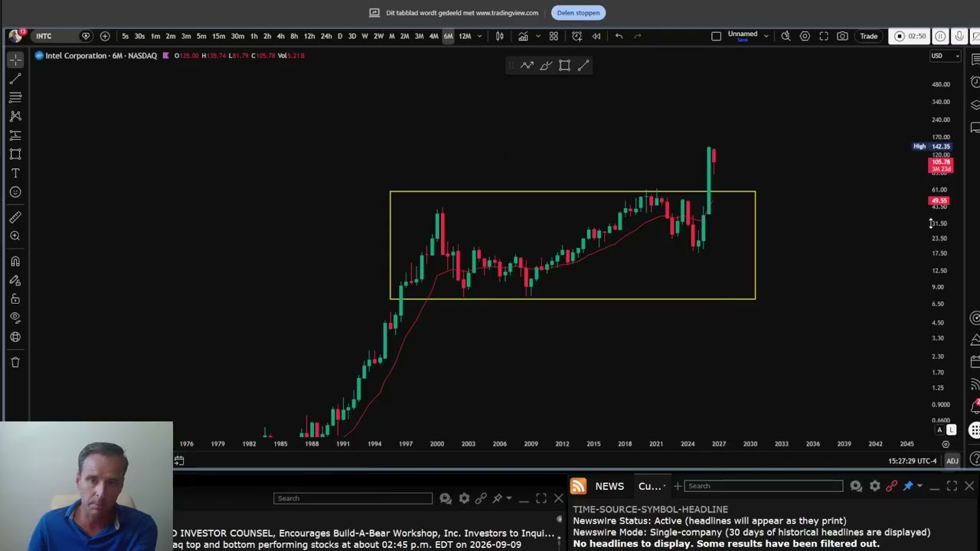Toggle hide all drawings eye icon

point(15,318)
